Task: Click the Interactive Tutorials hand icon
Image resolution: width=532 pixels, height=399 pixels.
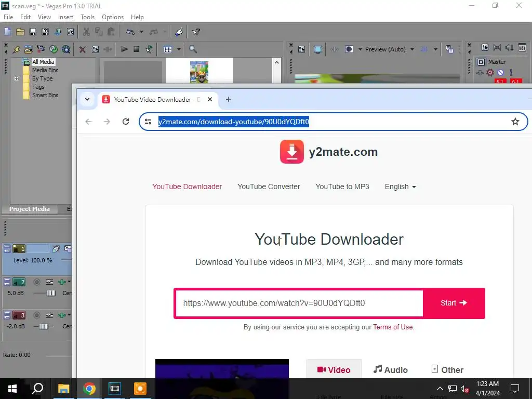Action: [x=179, y=32]
